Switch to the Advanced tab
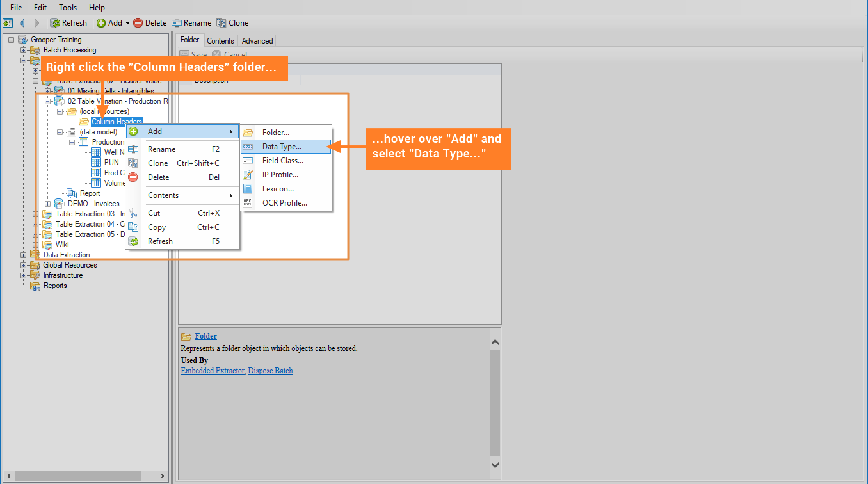868x484 pixels. point(257,41)
